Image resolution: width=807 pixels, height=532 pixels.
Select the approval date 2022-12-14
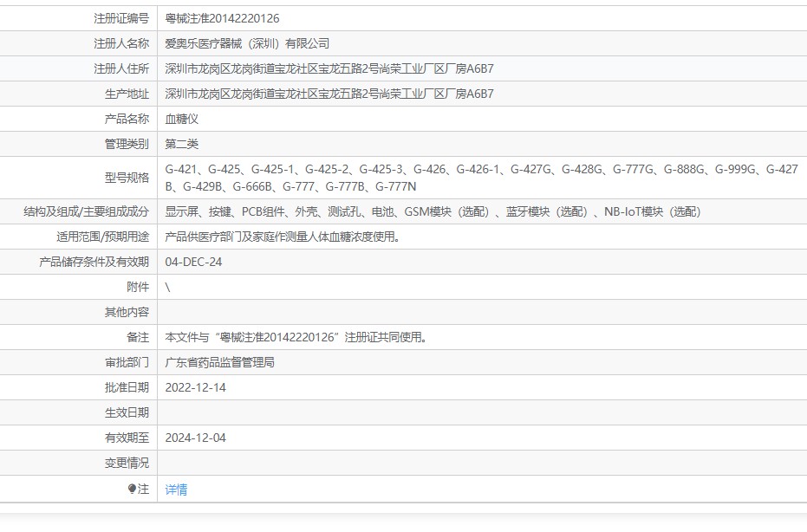pyautogui.click(x=196, y=388)
